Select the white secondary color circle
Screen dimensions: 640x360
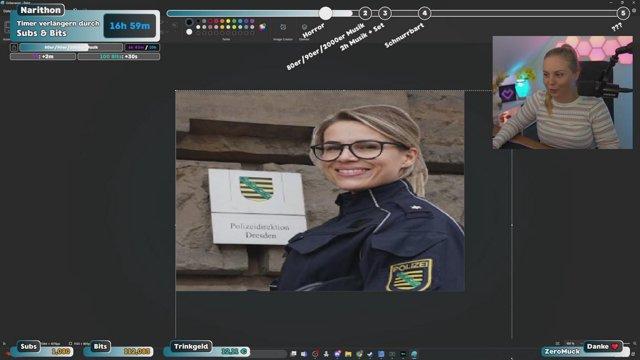(x=189, y=32)
